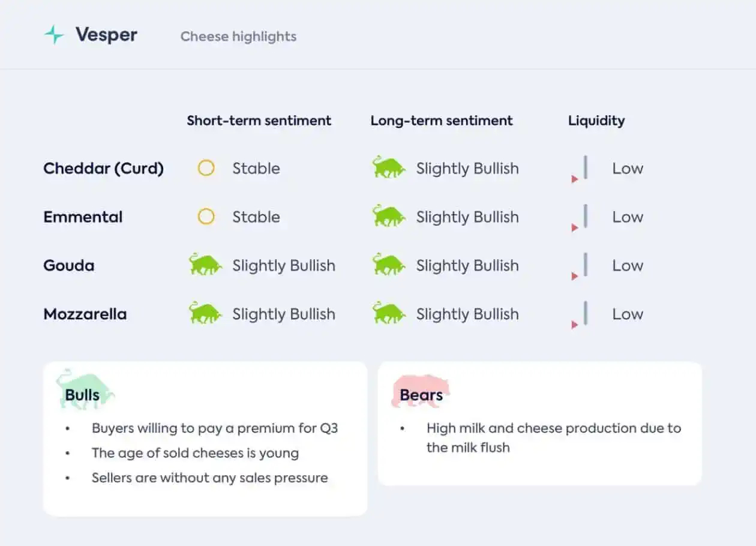This screenshot has width=756, height=546.
Task: Click the Short-term sentiment column header
Action: click(x=259, y=120)
